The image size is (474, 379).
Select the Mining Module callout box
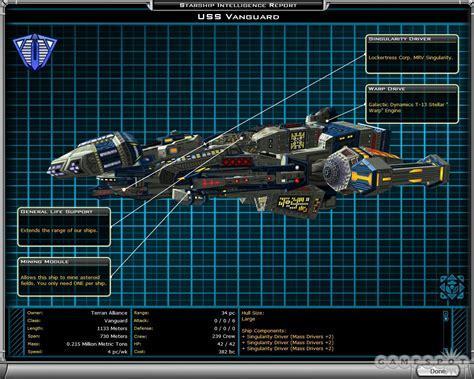(x=64, y=277)
